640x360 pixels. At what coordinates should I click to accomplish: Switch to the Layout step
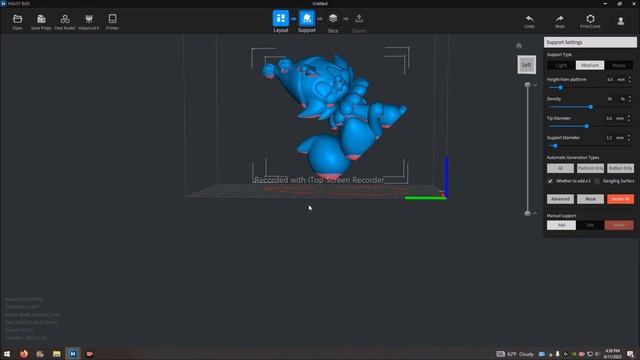click(281, 22)
